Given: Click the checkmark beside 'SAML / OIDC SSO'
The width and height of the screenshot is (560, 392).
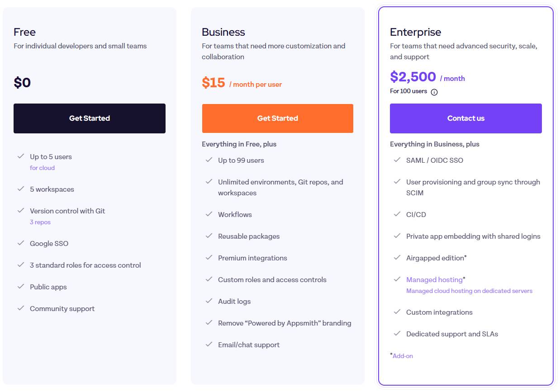Looking at the screenshot, I should point(397,160).
